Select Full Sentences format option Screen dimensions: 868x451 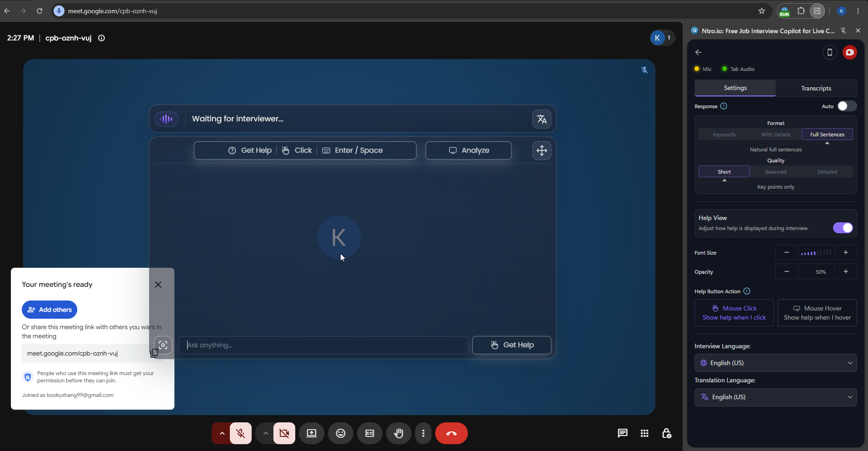(827, 135)
